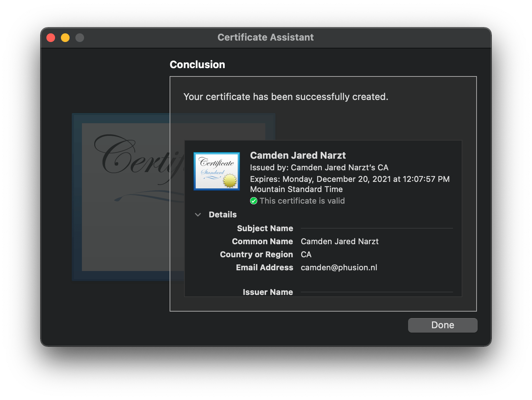The height and width of the screenshot is (400, 532).
Task: Click the 'This certificate is valid' status text
Action: (x=302, y=201)
